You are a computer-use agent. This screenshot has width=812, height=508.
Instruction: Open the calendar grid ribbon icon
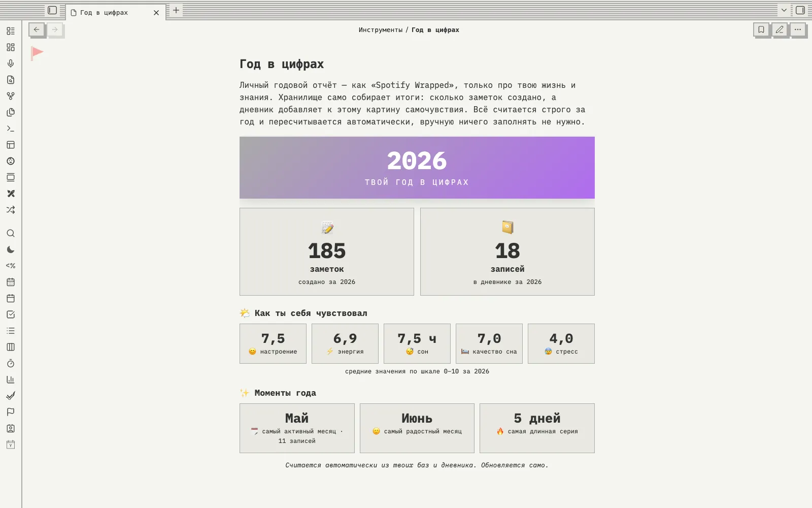click(x=11, y=282)
